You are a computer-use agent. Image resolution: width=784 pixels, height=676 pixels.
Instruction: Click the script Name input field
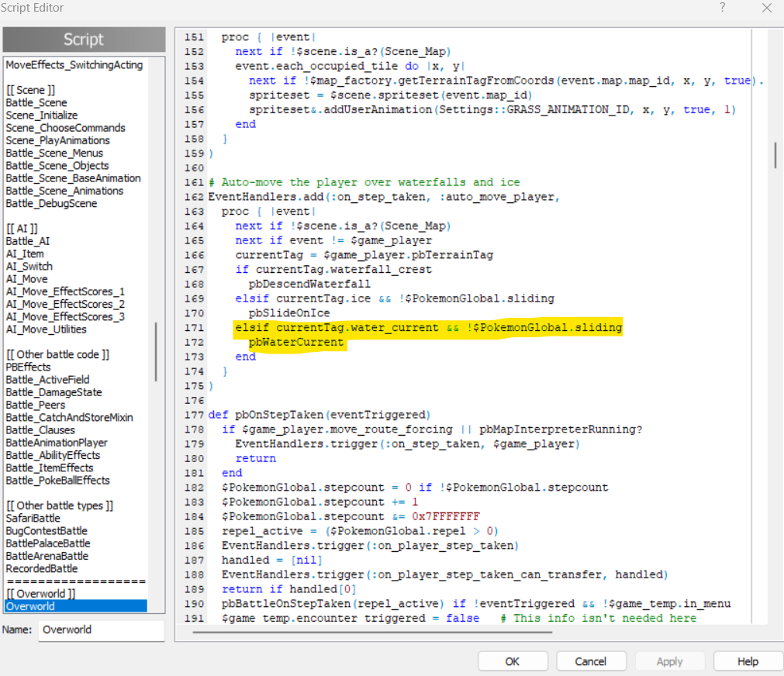coord(101,630)
